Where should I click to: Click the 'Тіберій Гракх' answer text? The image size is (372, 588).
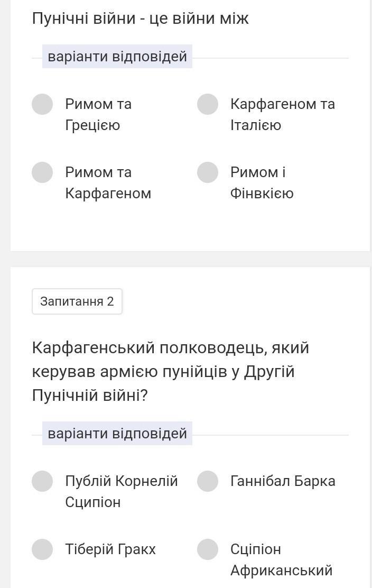point(110,549)
